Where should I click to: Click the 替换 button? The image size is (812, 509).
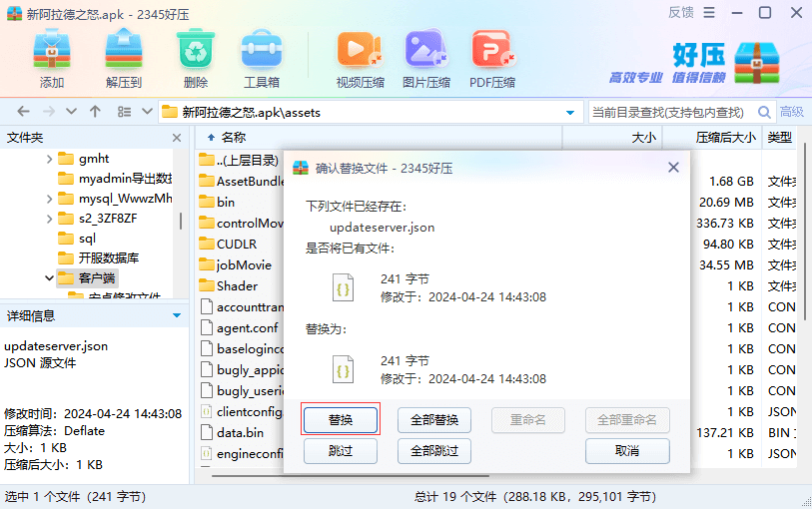pyautogui.click(x=341, y=420)
